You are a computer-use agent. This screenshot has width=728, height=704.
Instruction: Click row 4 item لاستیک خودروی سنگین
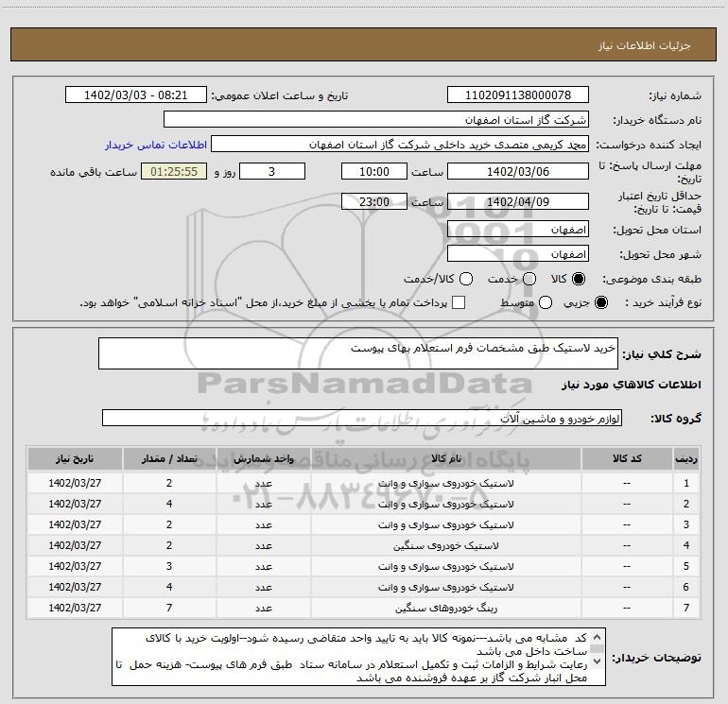pyautogui.click(x=445, y=545)
